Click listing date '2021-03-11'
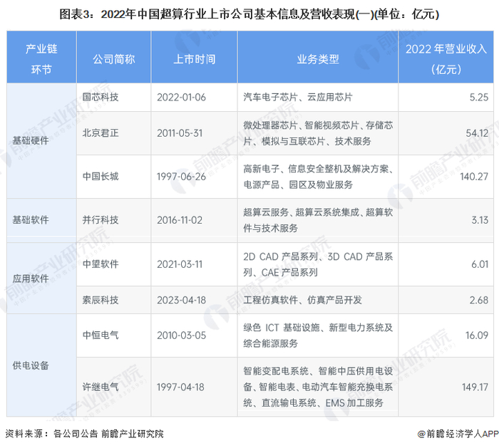The height and width of the screenshot is (448, 499). [180, 264]
